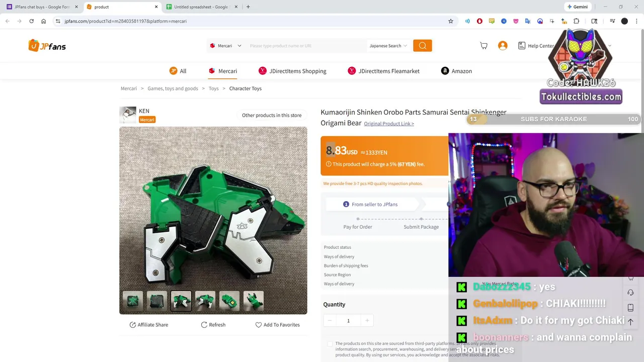Go to browser home page

[x=43, y=21]
